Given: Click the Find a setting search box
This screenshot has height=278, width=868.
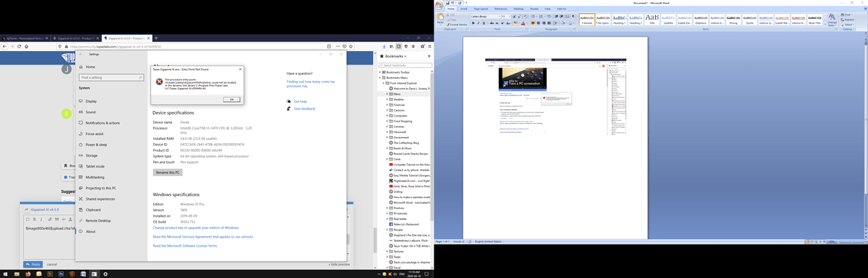Looking at the screenshot, I should point(112,78).
